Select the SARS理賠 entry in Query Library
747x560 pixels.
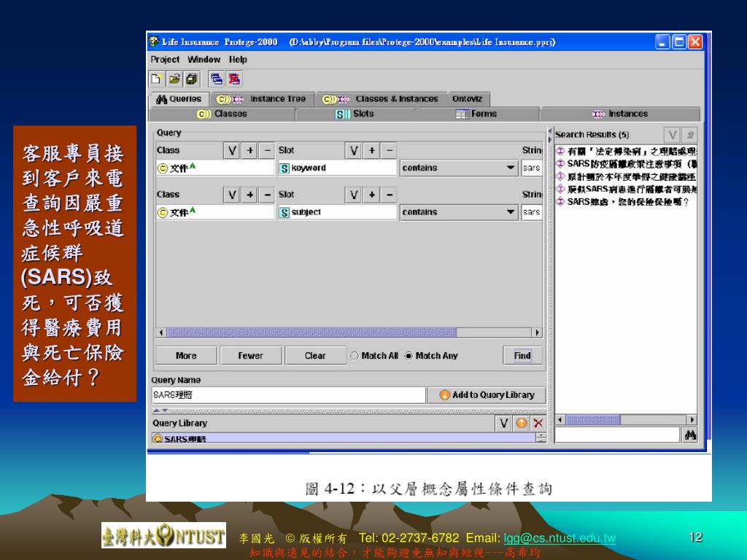point(344,438)
